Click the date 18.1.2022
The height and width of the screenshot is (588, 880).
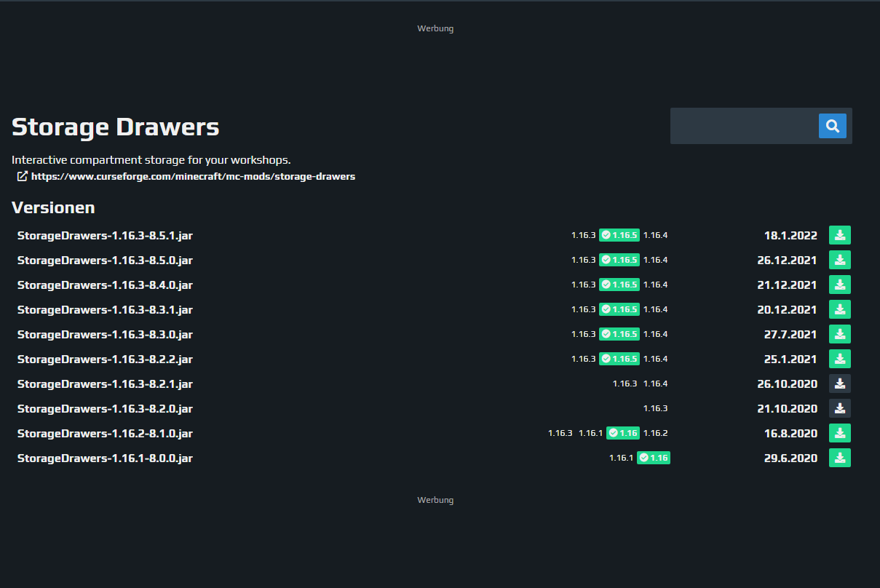tap(790, 235)
